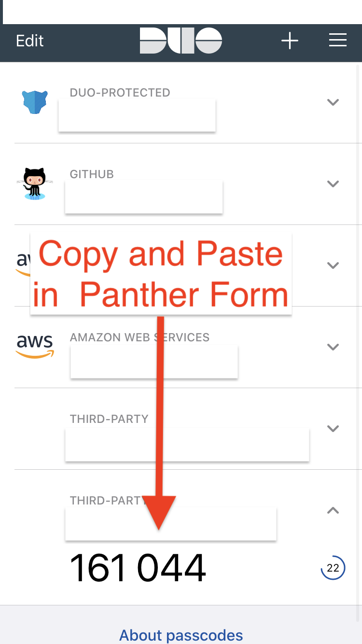Tap Edit in the top bar
This screenshot has width=362, height=644.
[29, 41]
